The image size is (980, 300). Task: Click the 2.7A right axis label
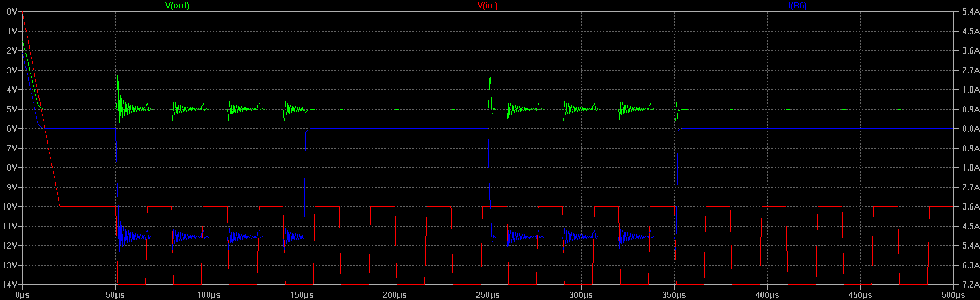[971, 70]
